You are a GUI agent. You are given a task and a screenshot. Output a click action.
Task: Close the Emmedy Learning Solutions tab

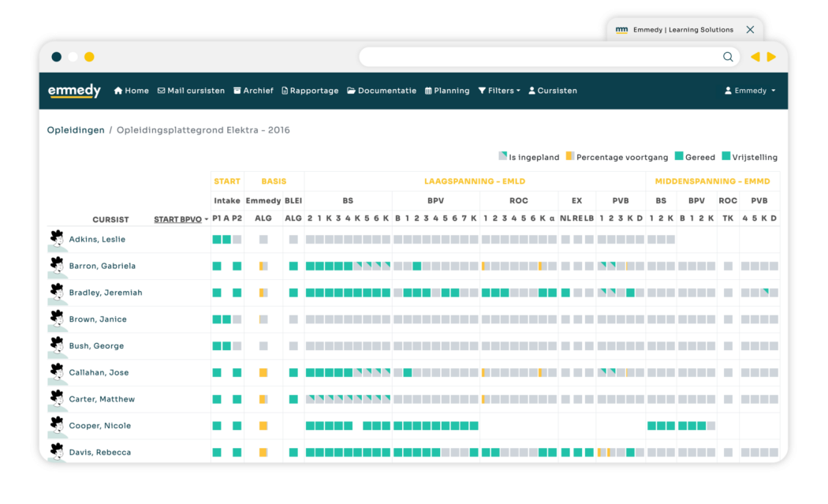click(750, 30)
